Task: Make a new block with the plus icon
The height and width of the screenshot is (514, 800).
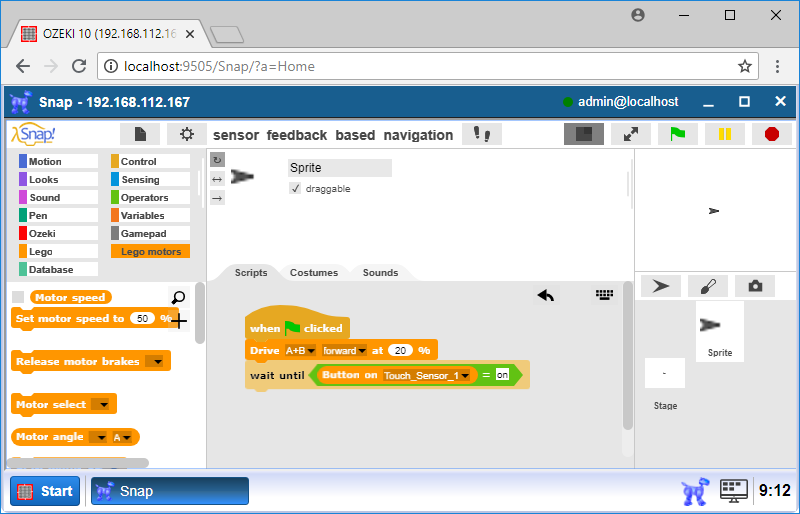Action: 179,321
